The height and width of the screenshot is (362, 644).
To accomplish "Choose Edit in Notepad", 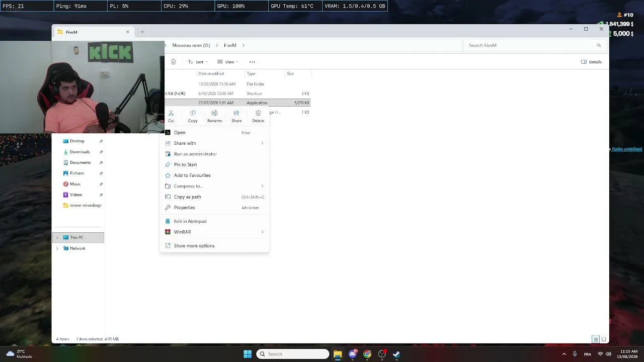I will pos(214,221).
